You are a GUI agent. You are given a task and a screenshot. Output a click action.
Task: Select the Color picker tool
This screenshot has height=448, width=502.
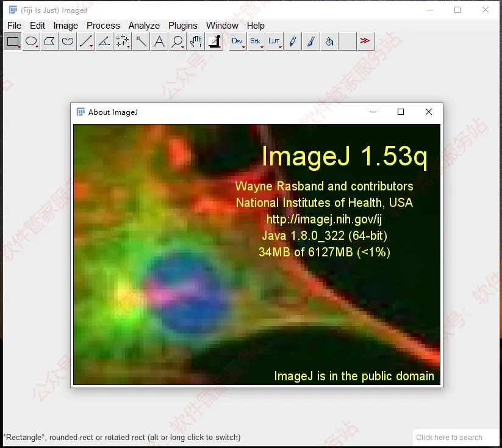click(214, 42)
